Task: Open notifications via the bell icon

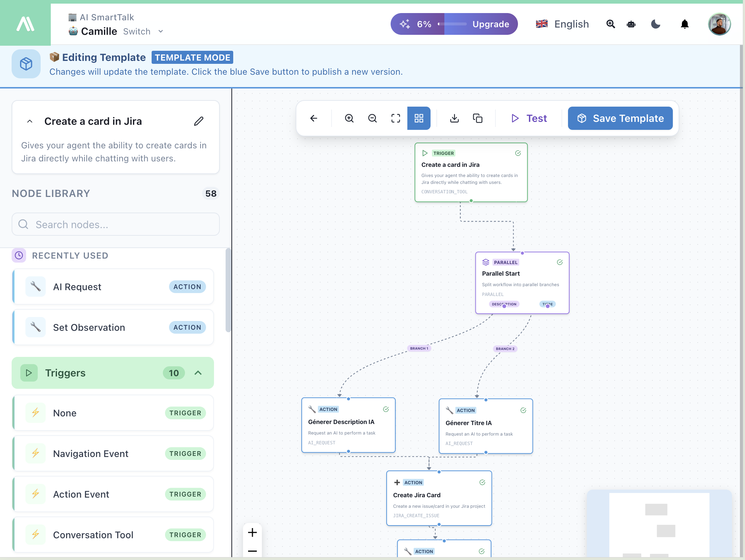Action: click(685, 24)
